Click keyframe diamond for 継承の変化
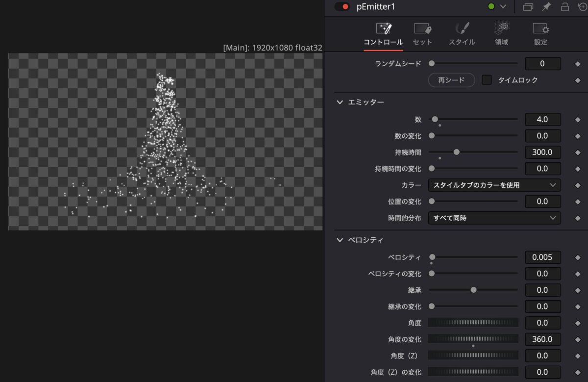This screenshot has height=382, width=588. click(578, 306)
